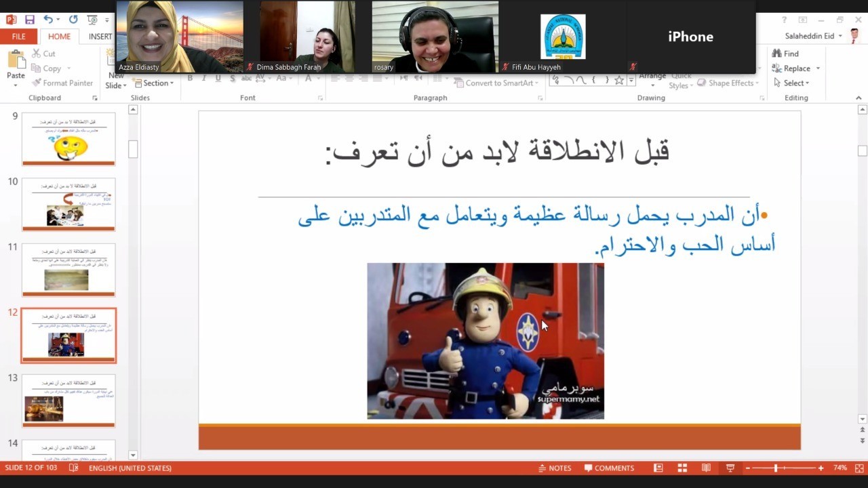Start slideshow from beginning icon
Image resolution: width=868 pixels, height=488 pixels.
[93, 20]
